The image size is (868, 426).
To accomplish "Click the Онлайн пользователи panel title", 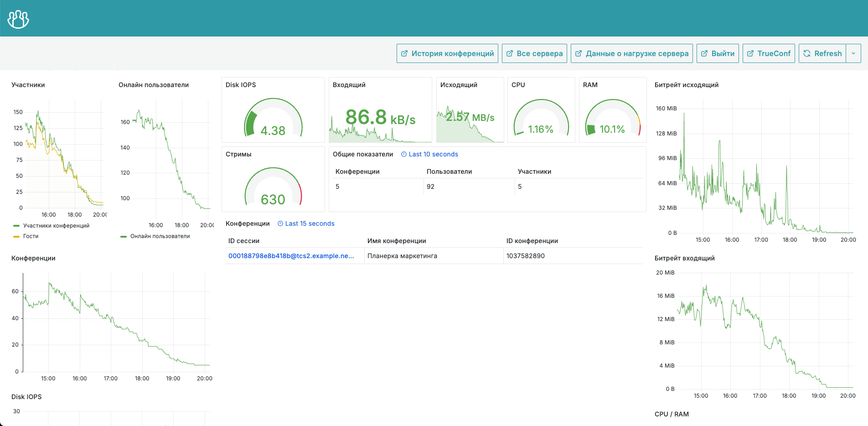I will [154, 85].
